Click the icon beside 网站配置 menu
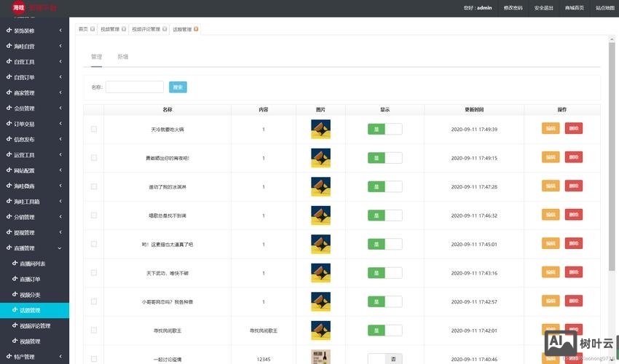 coord(9,170)
